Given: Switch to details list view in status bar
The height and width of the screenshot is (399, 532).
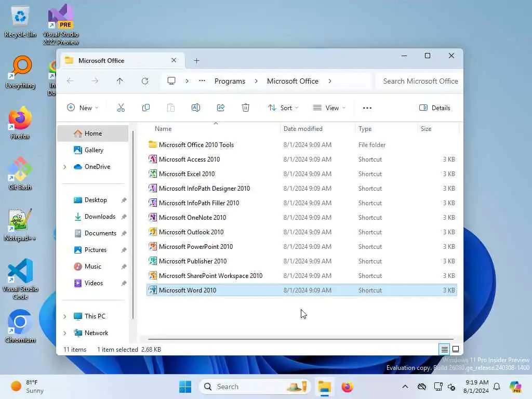Looking at the screenshot, I should [445, 349].
